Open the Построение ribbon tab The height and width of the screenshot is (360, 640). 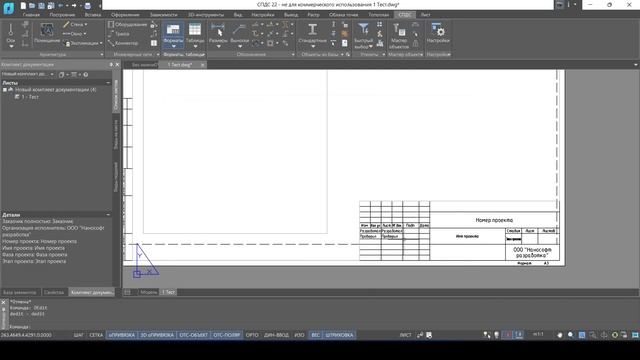click(62, 15)
